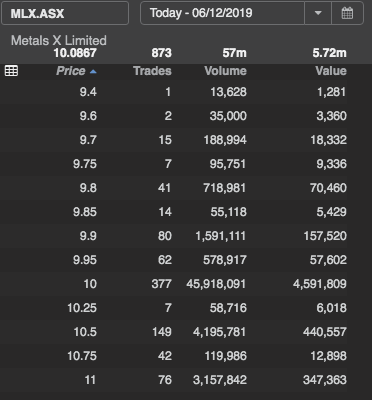Sort by the Price column header
372x400 pixels.
pos(71,71)
